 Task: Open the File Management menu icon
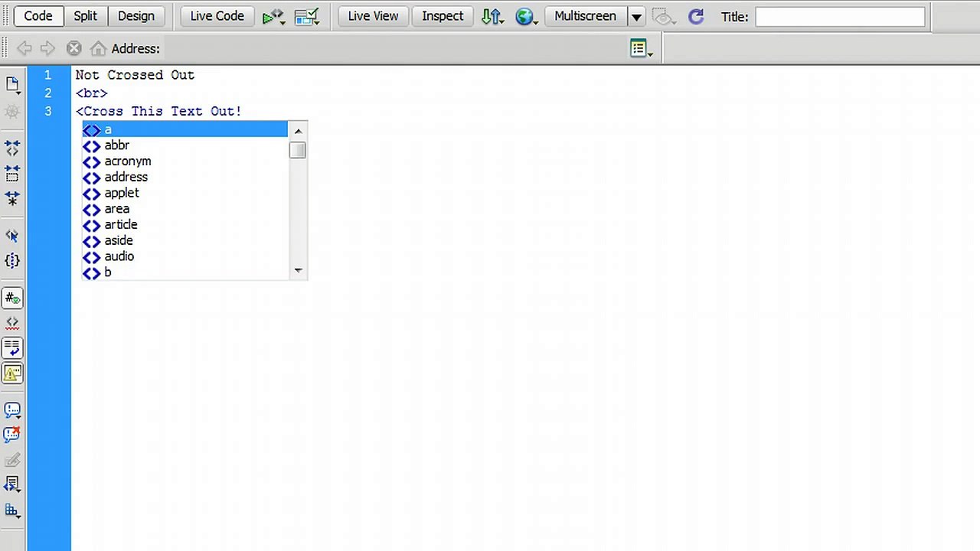492,17
